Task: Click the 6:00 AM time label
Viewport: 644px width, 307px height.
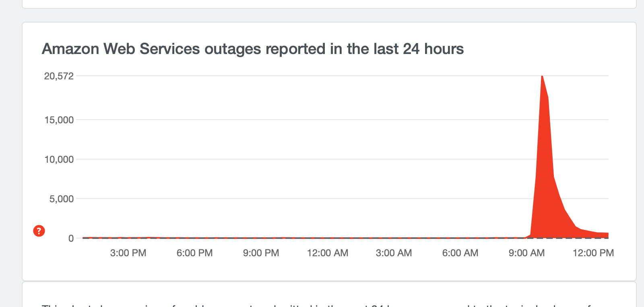Action: coord(460,253)
